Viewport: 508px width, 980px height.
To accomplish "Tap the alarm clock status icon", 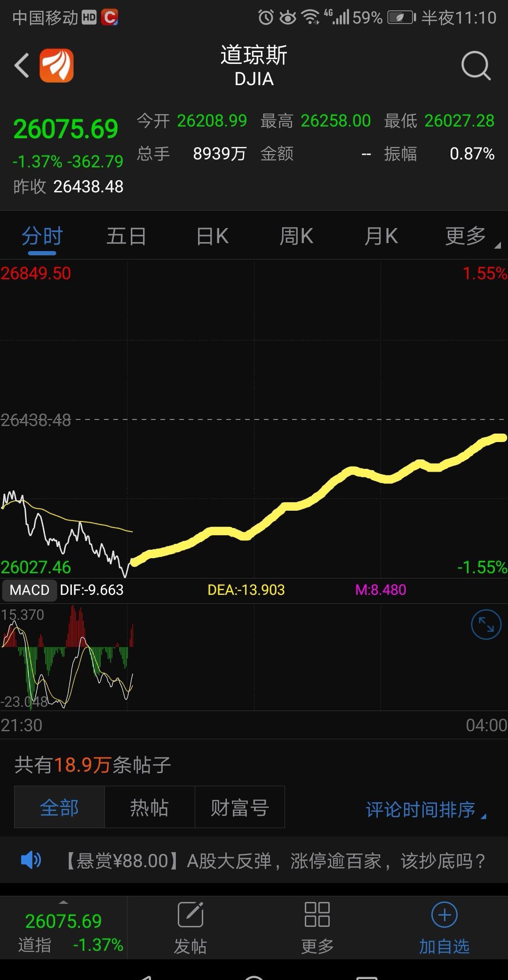I will point(266,18).
